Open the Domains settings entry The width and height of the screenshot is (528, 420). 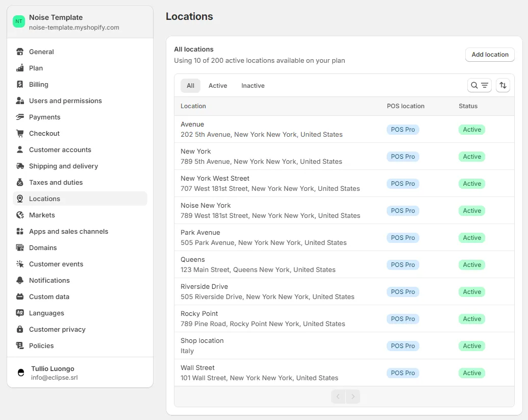pyautogui.click(x=43, y=248)
